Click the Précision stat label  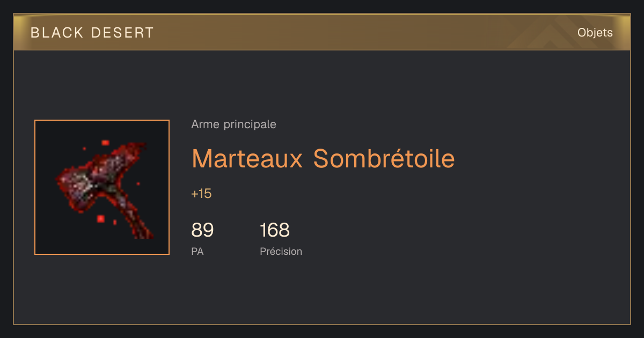(281, 251)
